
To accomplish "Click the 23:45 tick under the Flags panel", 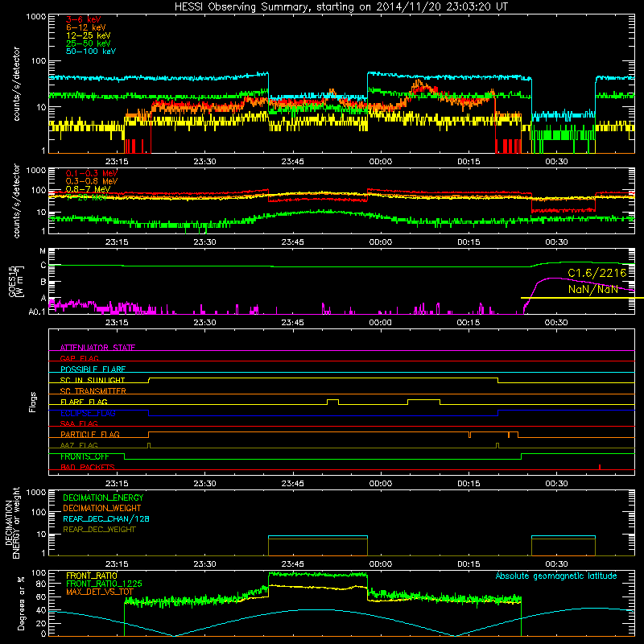I will pyautogui.click(x=293, y=484).
